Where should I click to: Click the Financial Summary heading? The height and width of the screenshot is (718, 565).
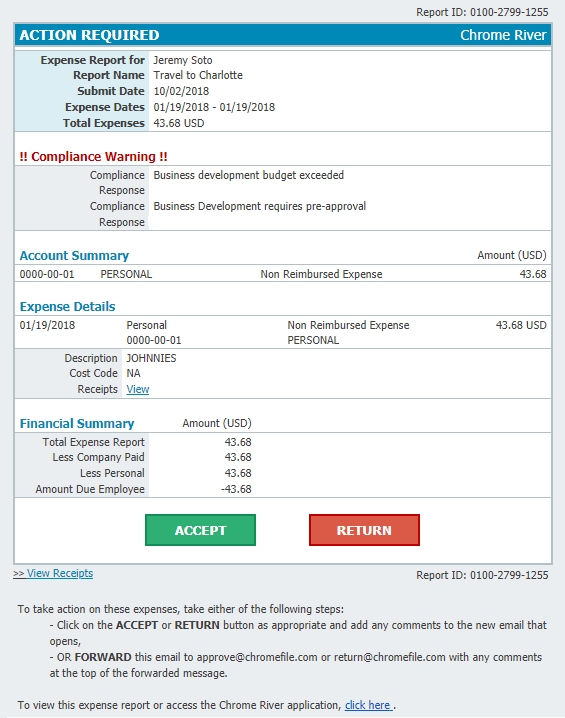click(77, 424)
